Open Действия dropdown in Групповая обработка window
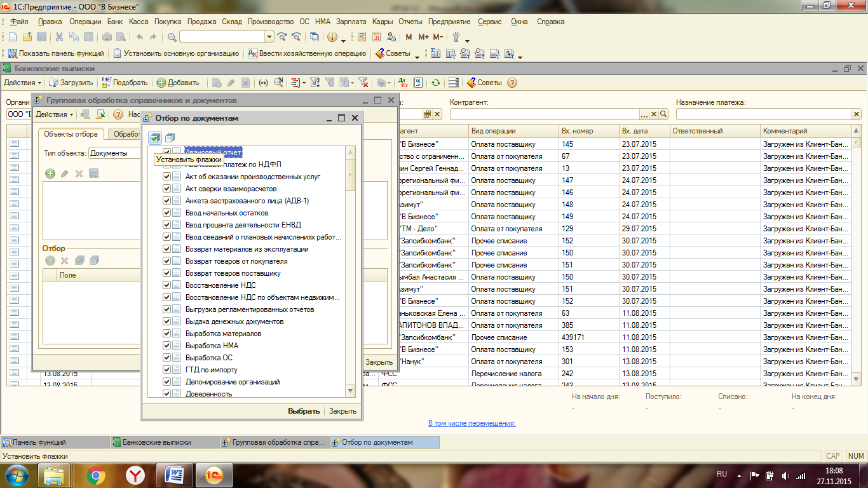This screenshot has height=488, width=868. [x=55, y=114]
